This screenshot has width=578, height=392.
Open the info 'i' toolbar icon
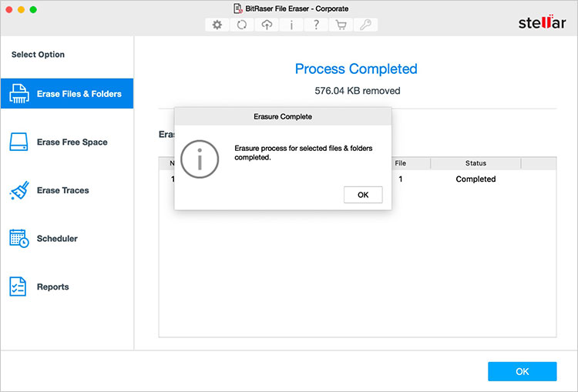coord(291,25)
